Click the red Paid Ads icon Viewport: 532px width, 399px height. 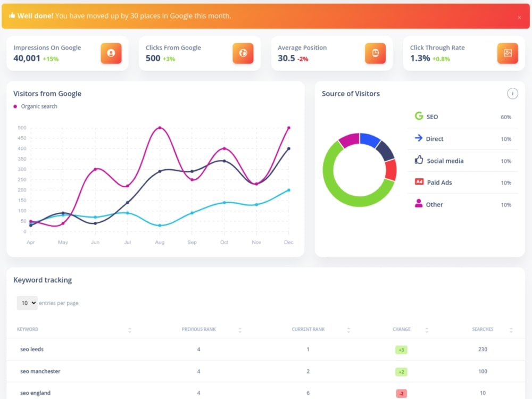tap(419, 182)
